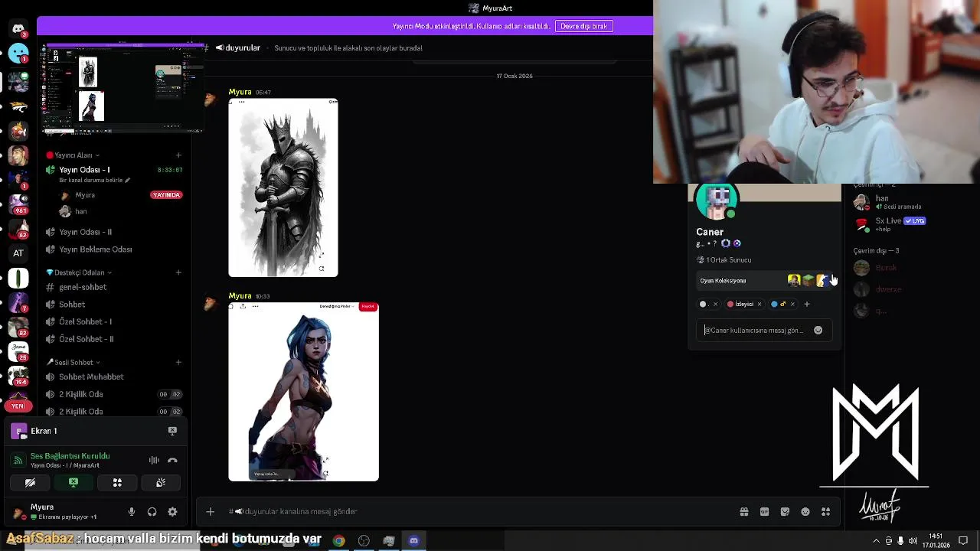Open notifications center in taskbar

(x=963, y=541)
